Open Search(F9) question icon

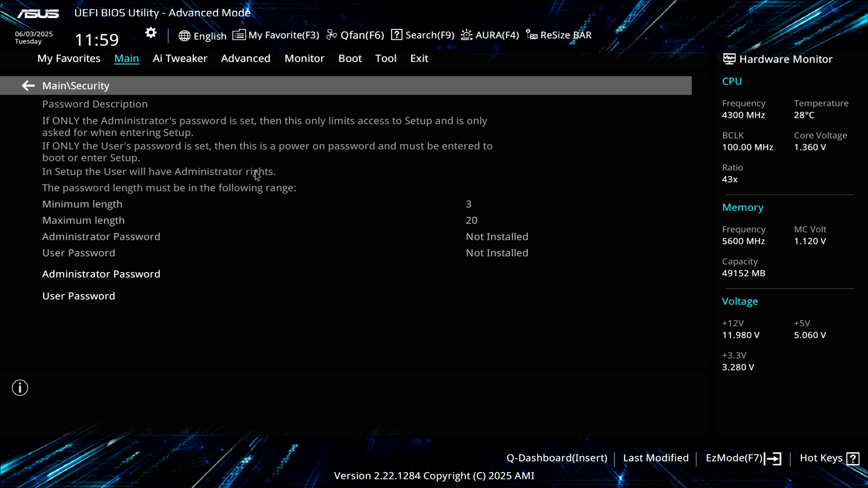pos(396,35)
